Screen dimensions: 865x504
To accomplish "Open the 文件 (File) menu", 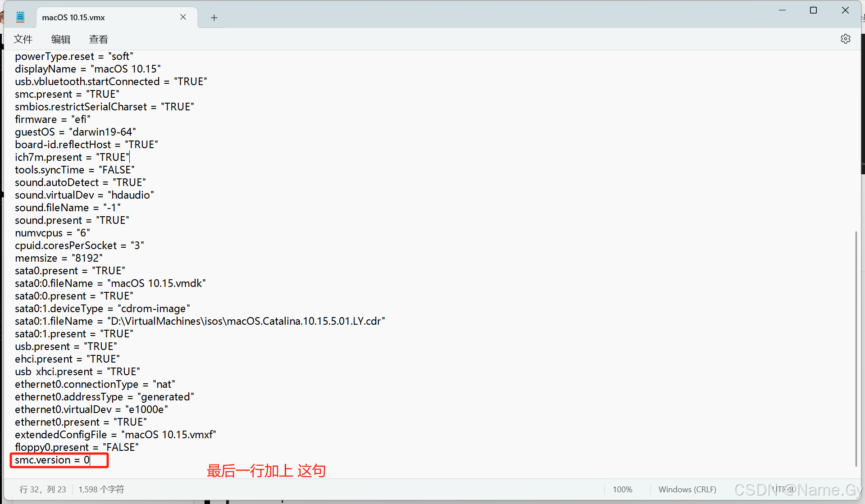I will coord(23,39).
